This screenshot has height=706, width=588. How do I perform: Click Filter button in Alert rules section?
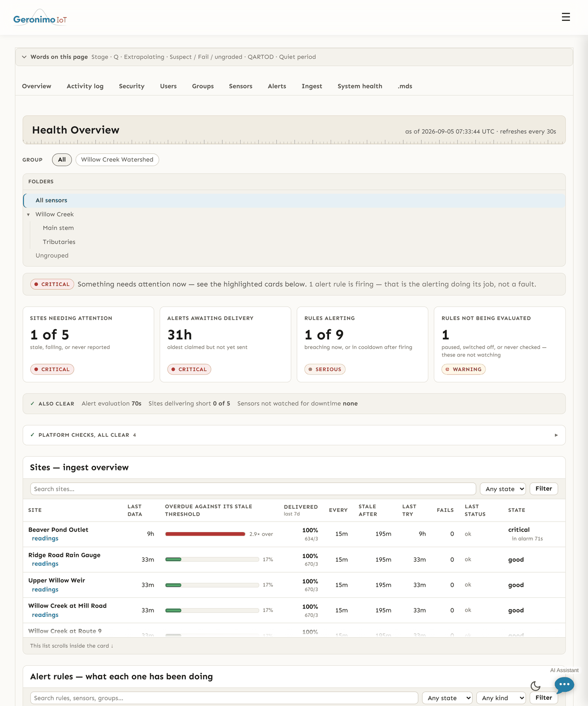544,698
